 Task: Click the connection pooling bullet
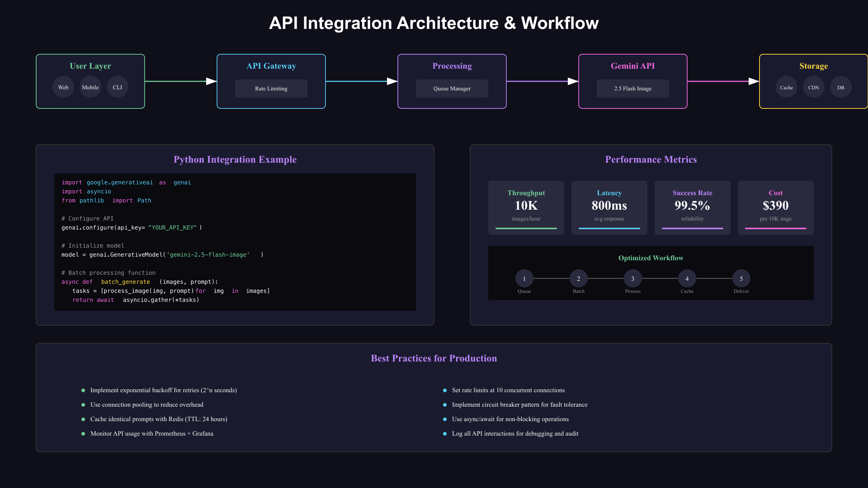pyautogui.click(x=142, y=405)
